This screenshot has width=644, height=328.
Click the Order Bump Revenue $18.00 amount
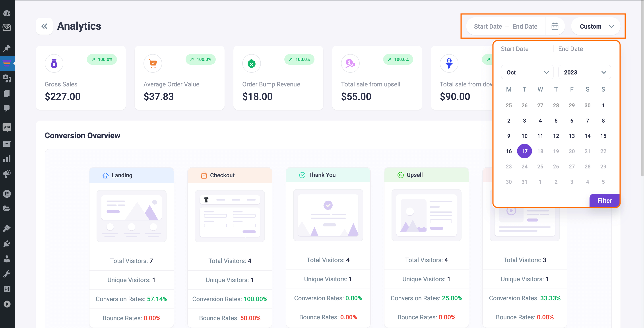click(x=257, y=97)
